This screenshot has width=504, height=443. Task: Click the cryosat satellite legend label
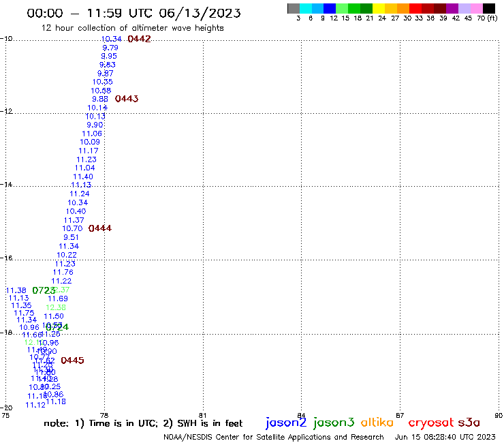pos(431,423)
